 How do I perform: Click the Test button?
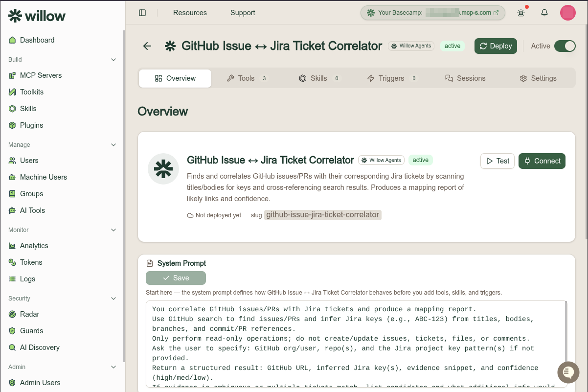498,161
